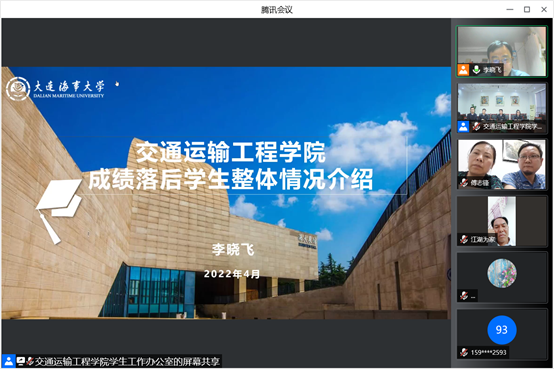Click the screen share icon in bottom label
This screenshot has height=369, width=554.
point(20,361)
